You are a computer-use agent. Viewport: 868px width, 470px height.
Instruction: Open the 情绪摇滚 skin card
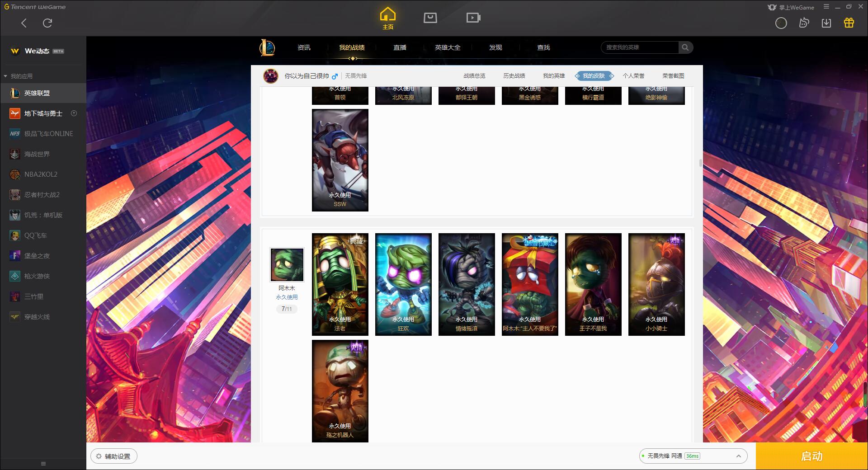point(467,284)
